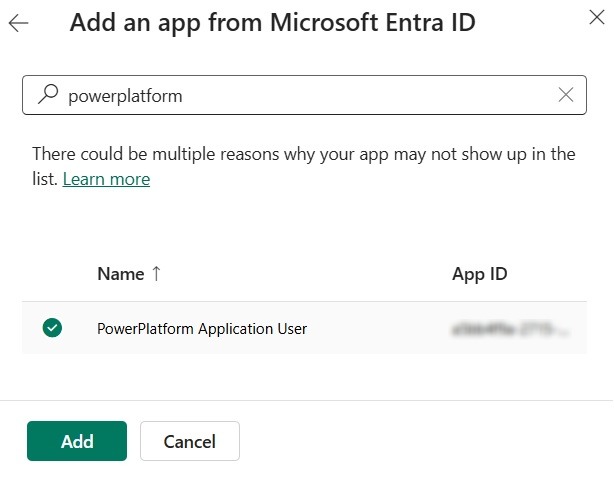Viewport: 614px width, 486px height.
Task: Click inside the powerplatform search box
Action: click(x=300, y=95)
